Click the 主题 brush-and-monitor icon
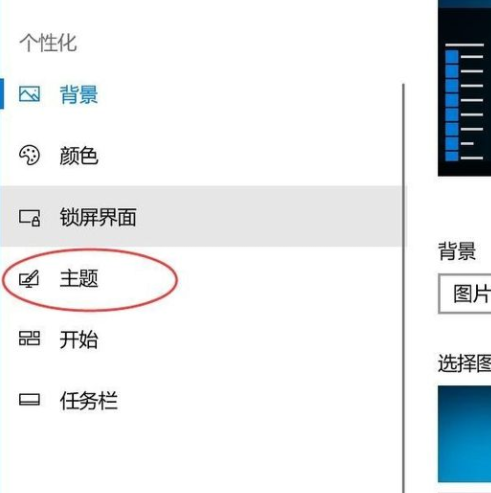The height and width of the screenshot is (493, 491). click(29, 279)
